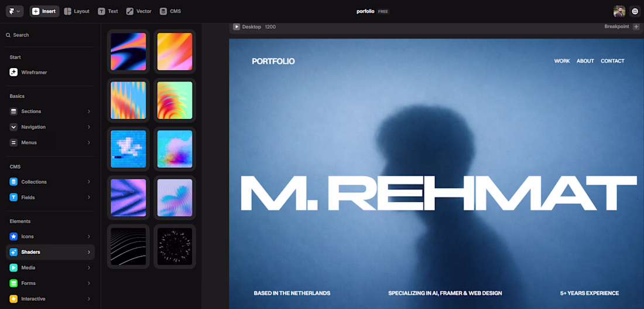Click the Desktop breakpoint label
This screenshot has width=644, height=309.
(251, 27)
